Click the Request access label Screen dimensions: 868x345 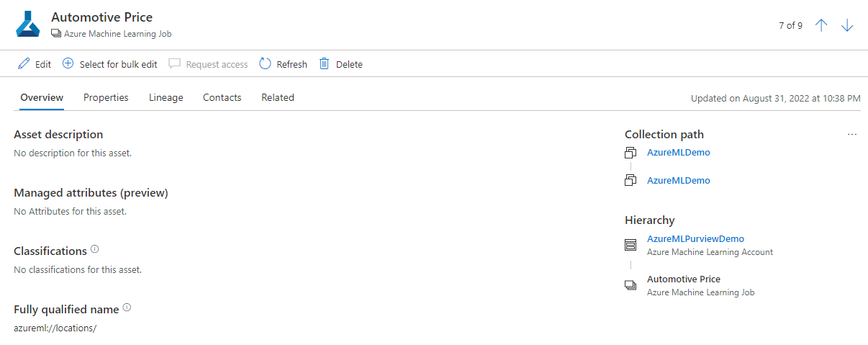[x=217, y=64]
